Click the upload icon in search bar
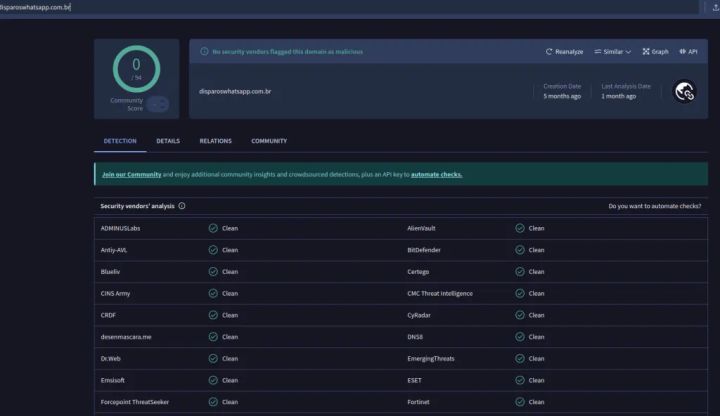The image size is (720, 416). 715,7
